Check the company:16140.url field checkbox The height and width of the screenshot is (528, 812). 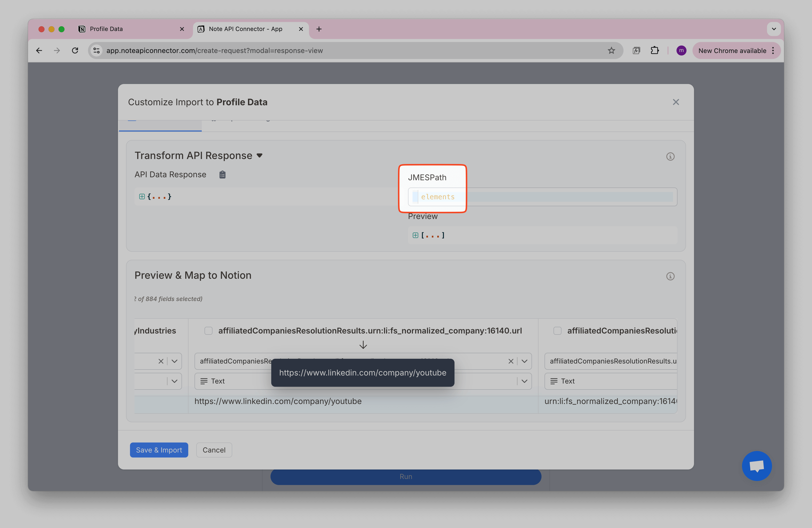pyautogui.click(x=208, y=330)
